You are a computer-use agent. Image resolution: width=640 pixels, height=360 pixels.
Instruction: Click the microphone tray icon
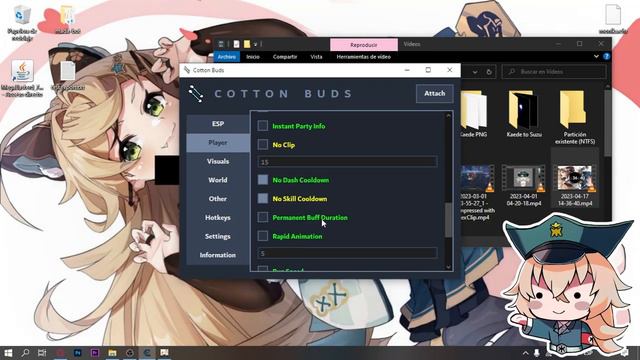click(x=537, y=353)
